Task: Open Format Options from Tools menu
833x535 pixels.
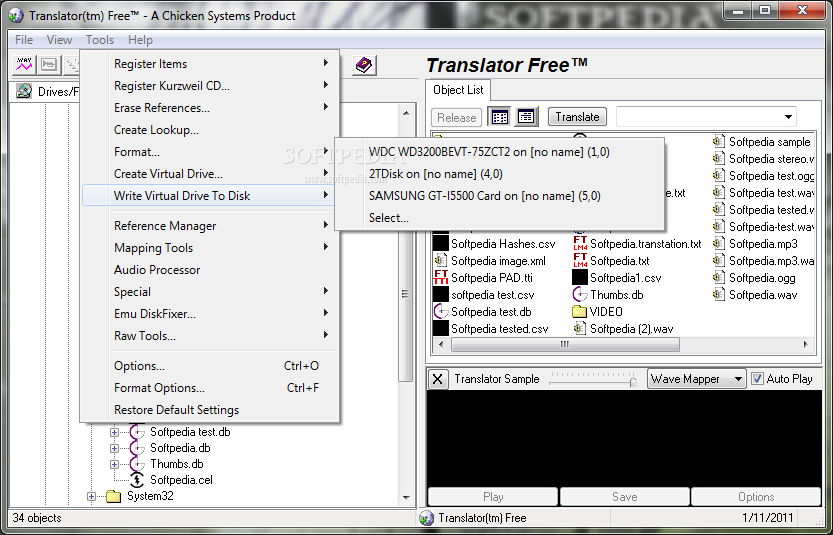Action: click(x=210, y=388)
